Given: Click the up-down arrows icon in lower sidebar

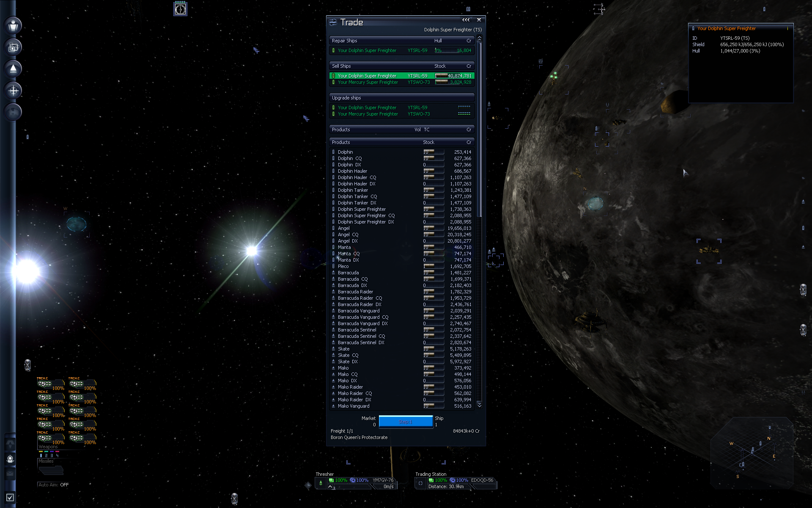Looking at the screenshot, I should (10, 444).
